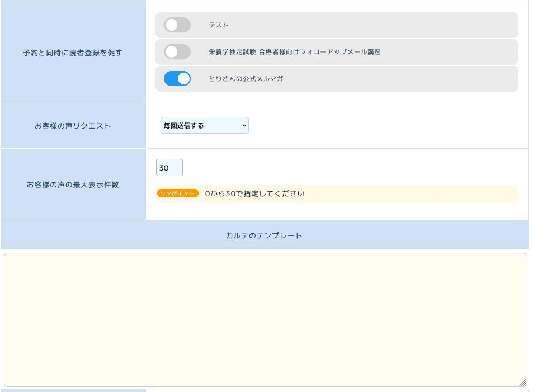Viewport: 533px width, 392px height.
Task: Click inside the カルテのテンプレート textarea
Action: tap(263, 319)
